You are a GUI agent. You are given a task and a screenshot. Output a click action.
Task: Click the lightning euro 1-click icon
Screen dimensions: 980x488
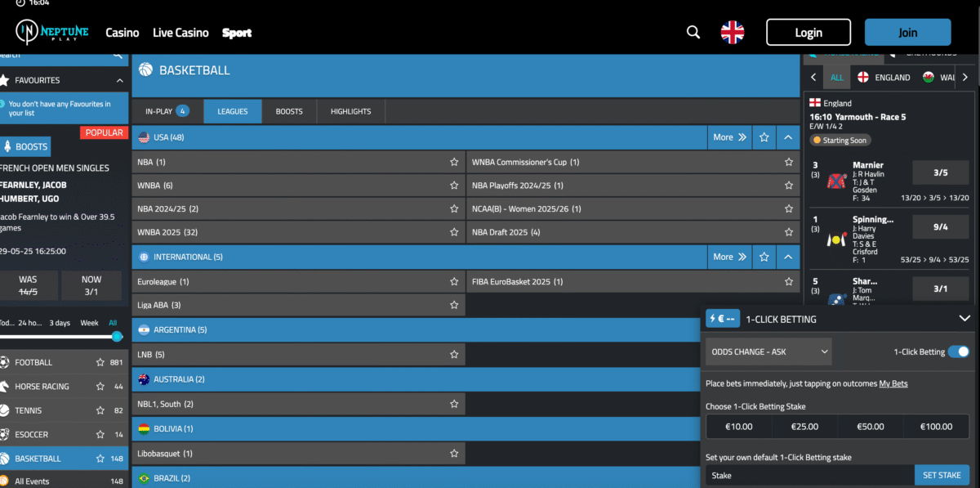point(723,319)
